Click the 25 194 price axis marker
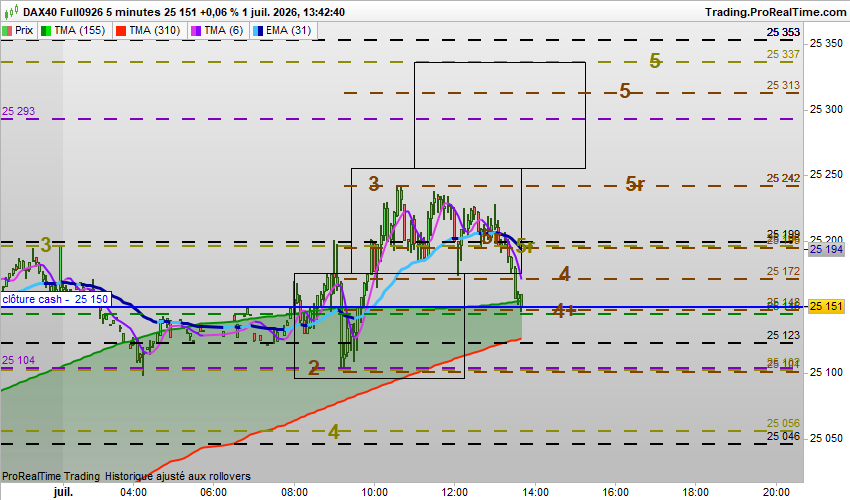 [x=826, y=249]
